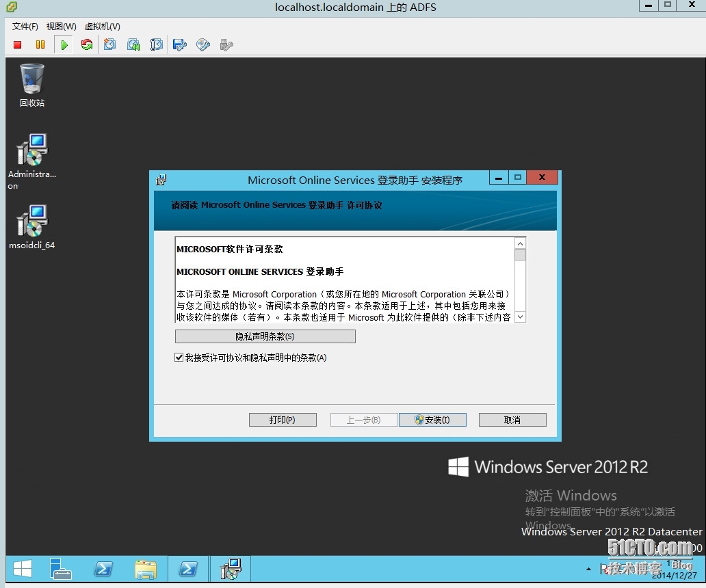Show hidden system tray icons
The height and width of the screenshot is (588, 706).
(588, 569)
